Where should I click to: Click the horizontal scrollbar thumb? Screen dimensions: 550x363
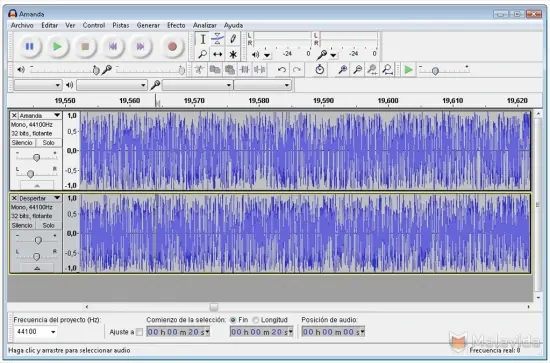214,307
